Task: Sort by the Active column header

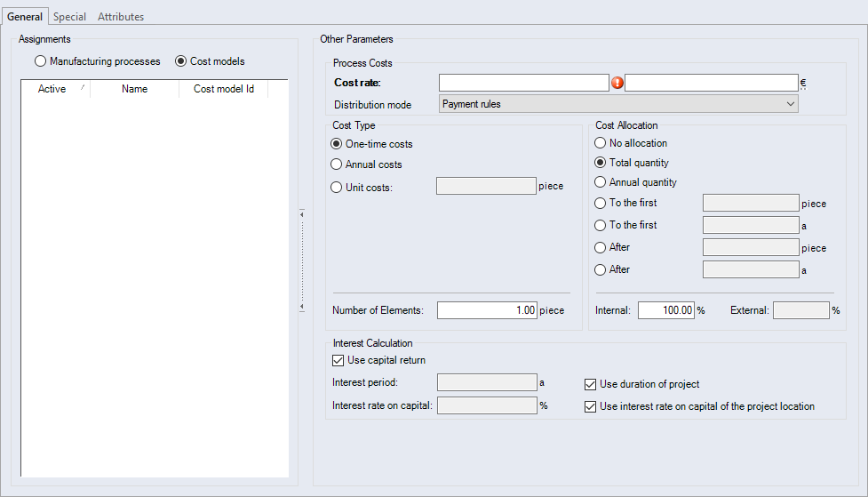Action: [52, 89]
